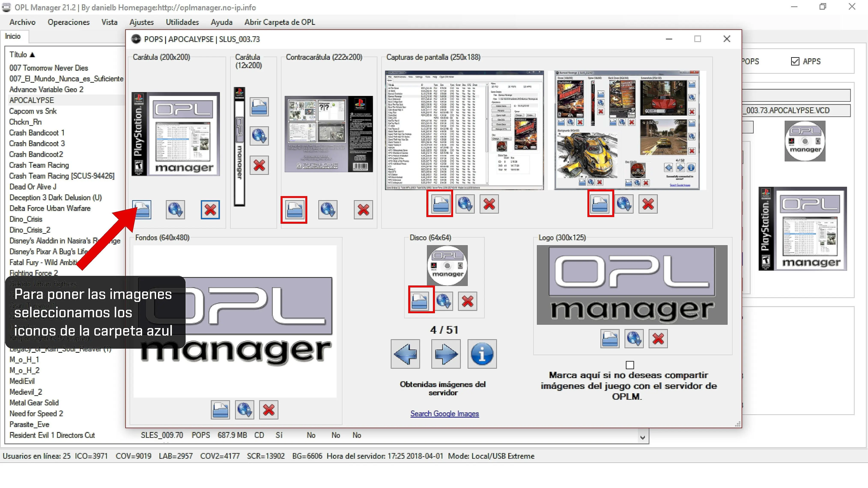Select 007 Tomorrow Never Dies in game list

(x=49, y=68)
